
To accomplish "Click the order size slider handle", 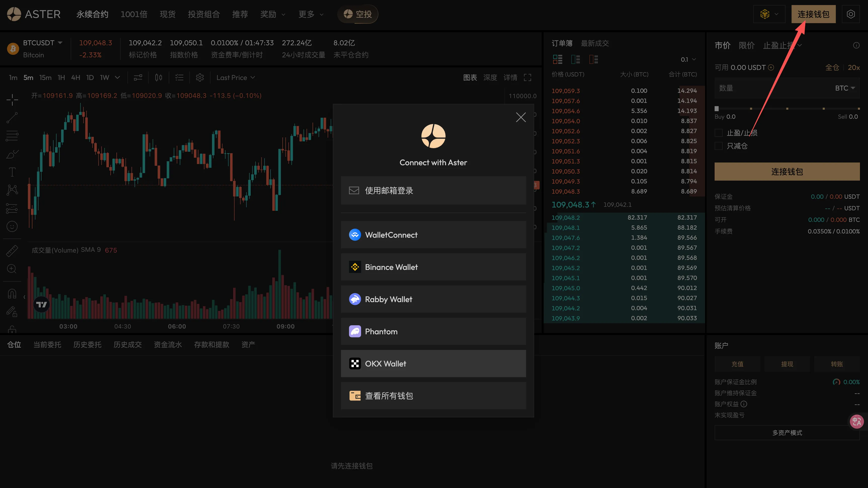I will 717,108.
